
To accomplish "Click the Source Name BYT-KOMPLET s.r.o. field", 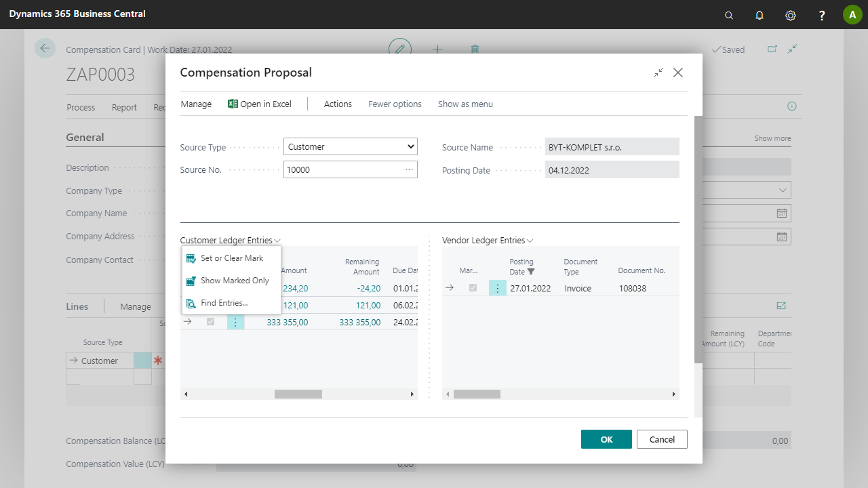I will (x=612, y=147).
